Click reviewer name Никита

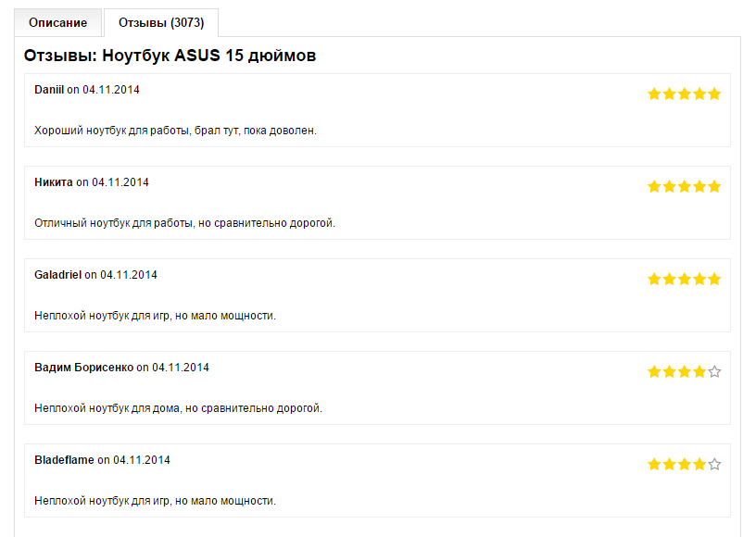pos(54,182)
